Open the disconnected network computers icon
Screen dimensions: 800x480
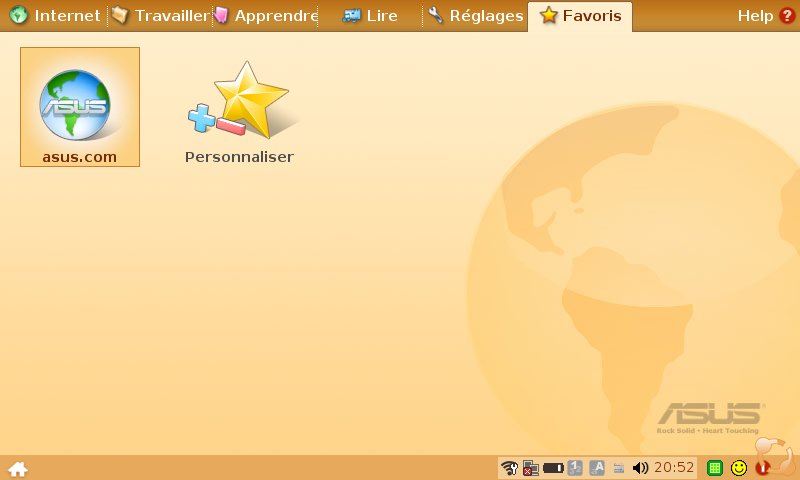click(x=531, y=468)
